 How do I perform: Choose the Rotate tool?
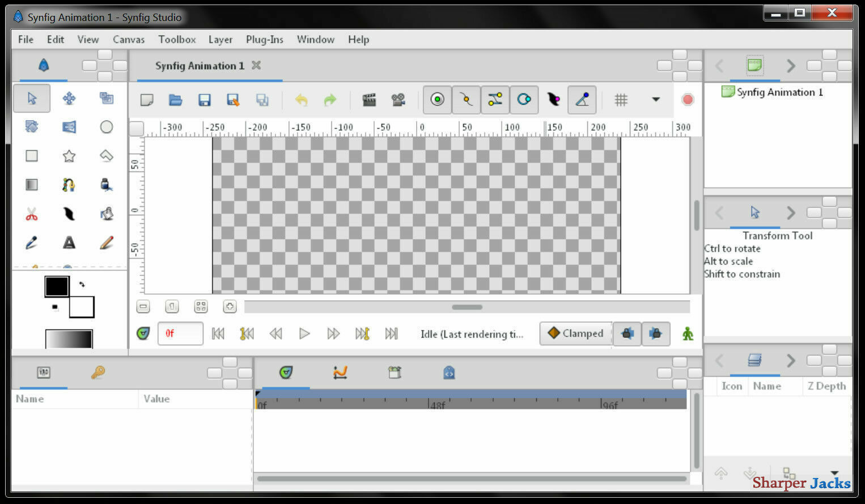coord(32,127)
